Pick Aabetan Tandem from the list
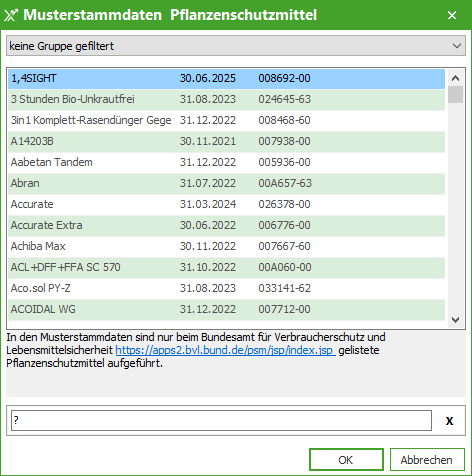This screenshot has height=476, width=472. (x=226, y=162)
